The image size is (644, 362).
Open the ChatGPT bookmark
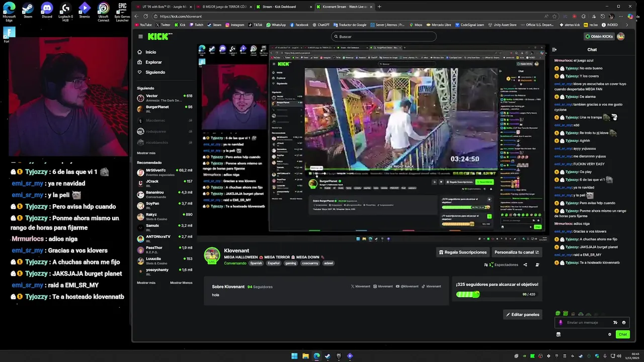320,25
